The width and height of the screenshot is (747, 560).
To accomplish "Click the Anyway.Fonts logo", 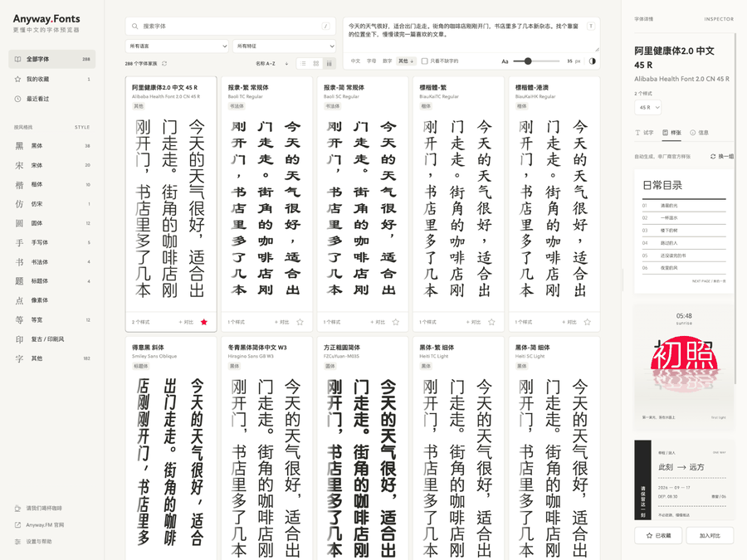I will coord(46,19).
